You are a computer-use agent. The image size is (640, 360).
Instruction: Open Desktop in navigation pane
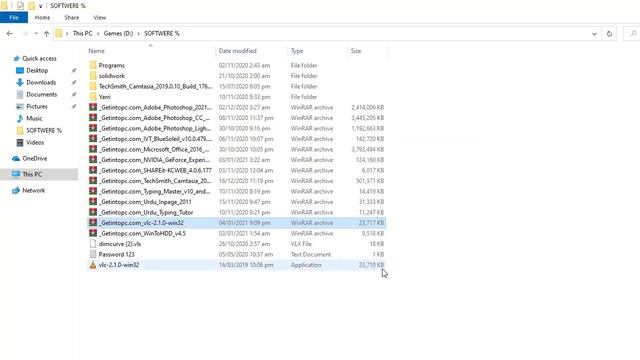pos(37,71)
